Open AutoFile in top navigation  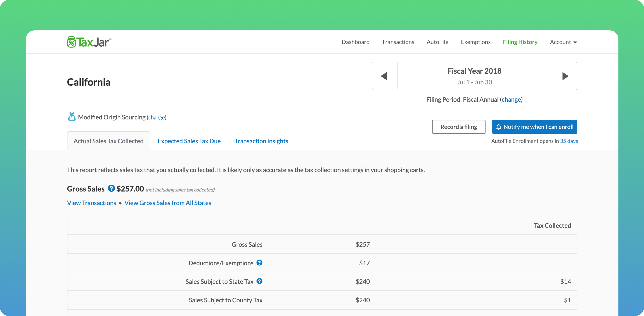pos(437,42)
